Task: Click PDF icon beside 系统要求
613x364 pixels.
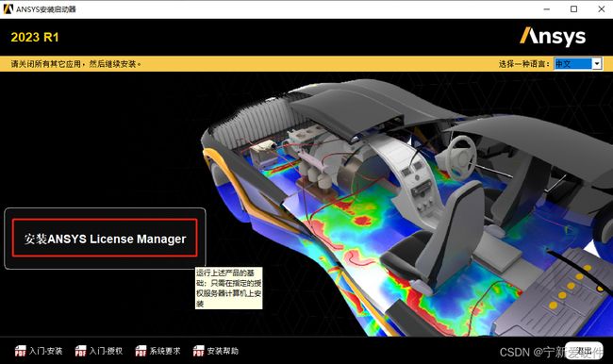Action: pos(141,351)
